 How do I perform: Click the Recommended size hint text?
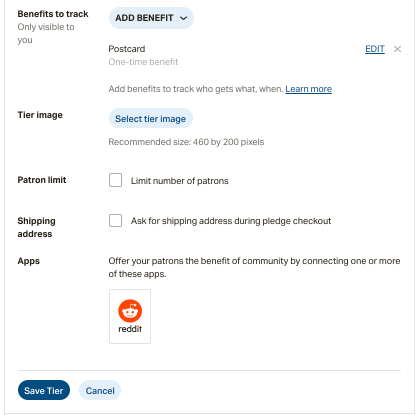(186, 142)
